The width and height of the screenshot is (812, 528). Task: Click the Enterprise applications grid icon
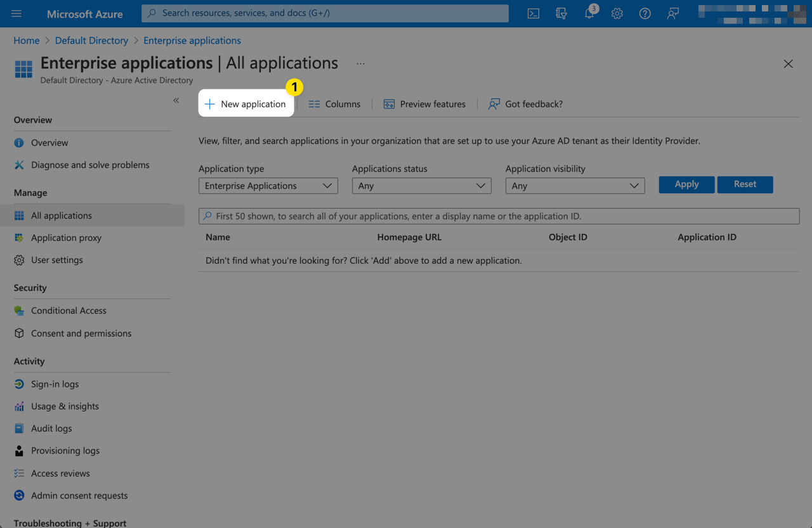pyautogui.click(x=23, y=69)
